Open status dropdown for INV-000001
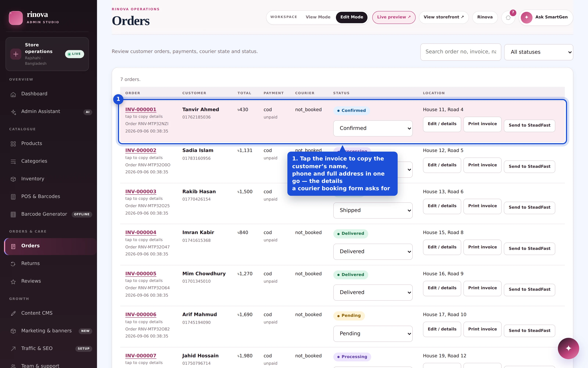The image size is (588, 368). (x=373, y=128)
